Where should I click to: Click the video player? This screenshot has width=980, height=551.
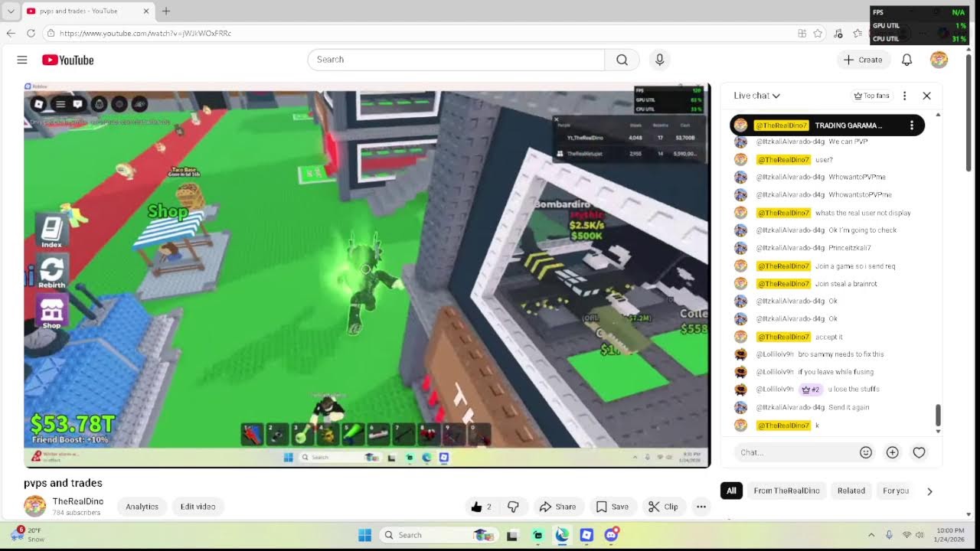367,275
